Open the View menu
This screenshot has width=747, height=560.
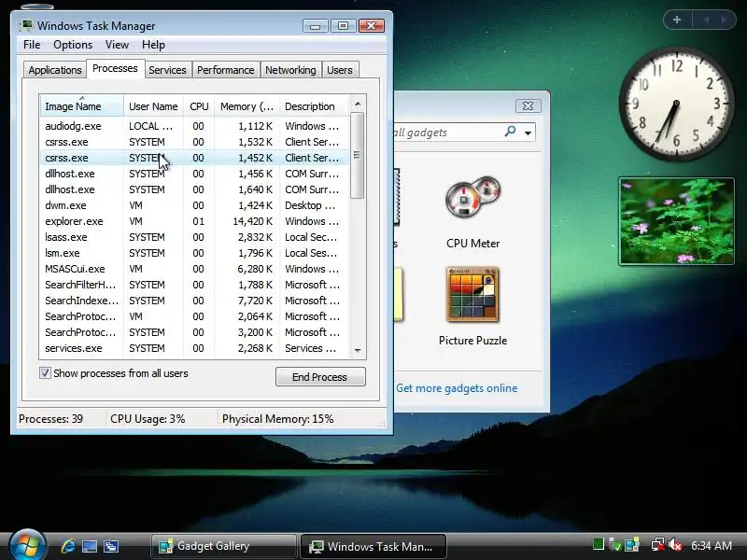point(118,45)
